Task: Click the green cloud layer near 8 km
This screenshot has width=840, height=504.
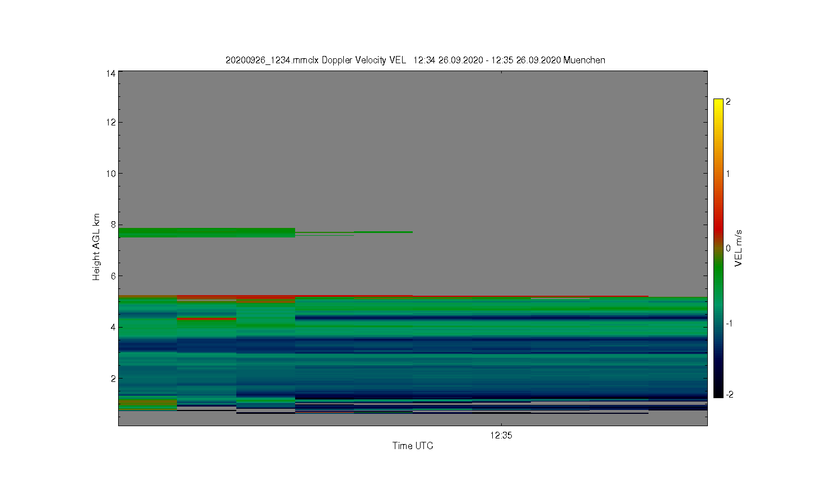Action: pos(207,232)
